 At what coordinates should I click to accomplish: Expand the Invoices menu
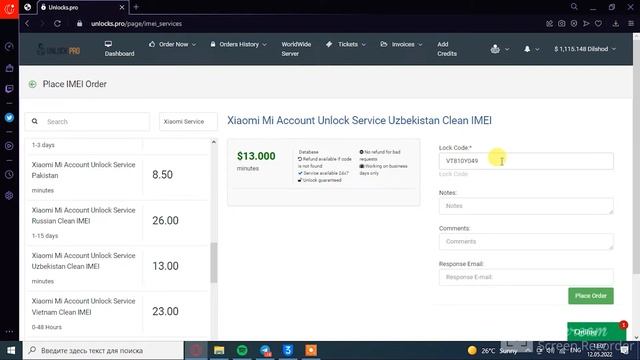[x=401, y=44]
